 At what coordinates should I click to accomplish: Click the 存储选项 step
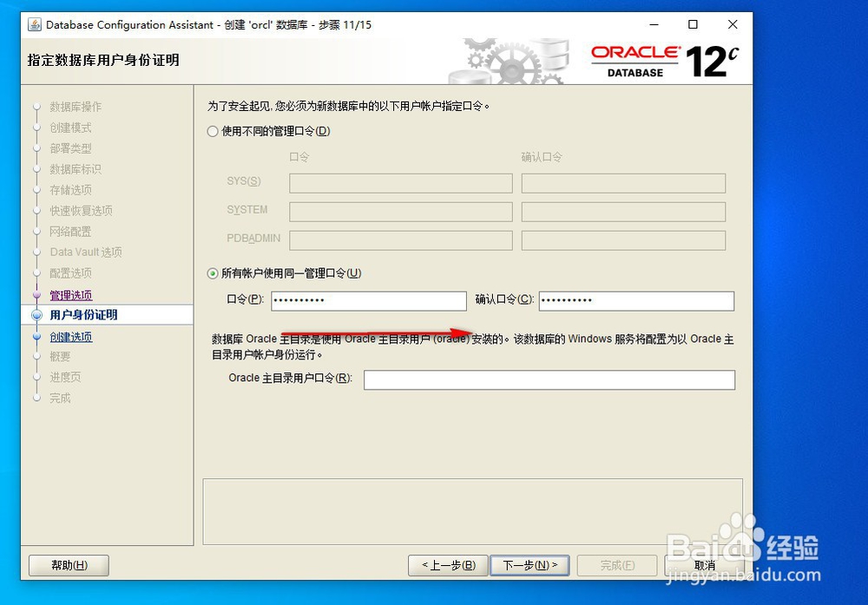pos(70,190)
